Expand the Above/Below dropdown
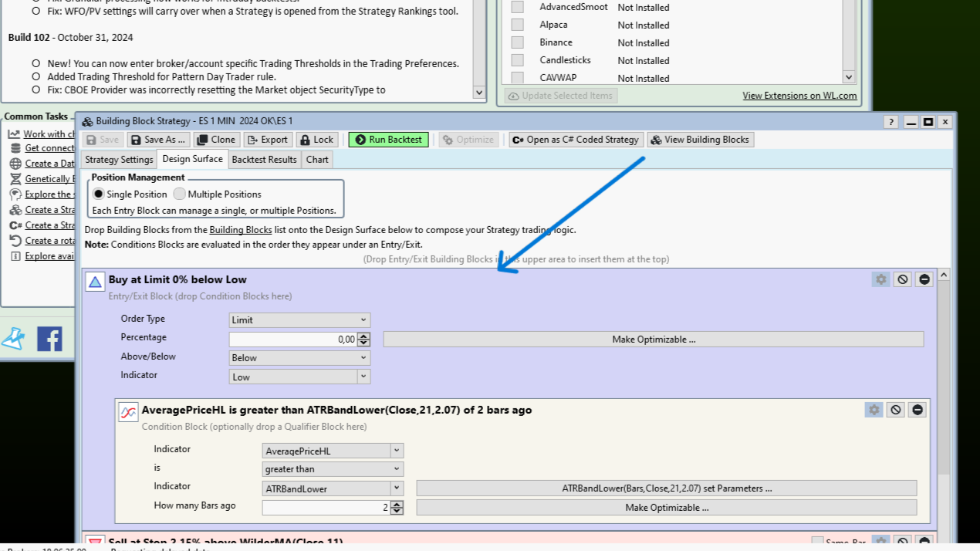 click(299, 358)
